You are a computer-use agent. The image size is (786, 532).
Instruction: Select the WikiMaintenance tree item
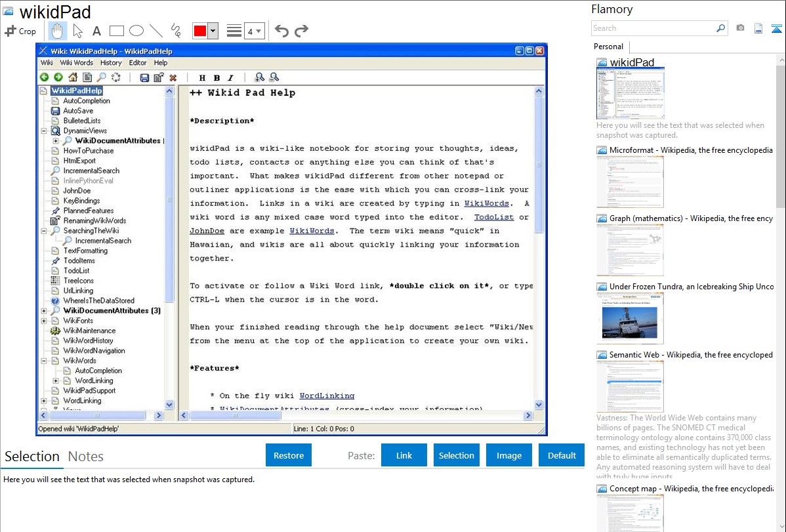click(x=89, y=331)
